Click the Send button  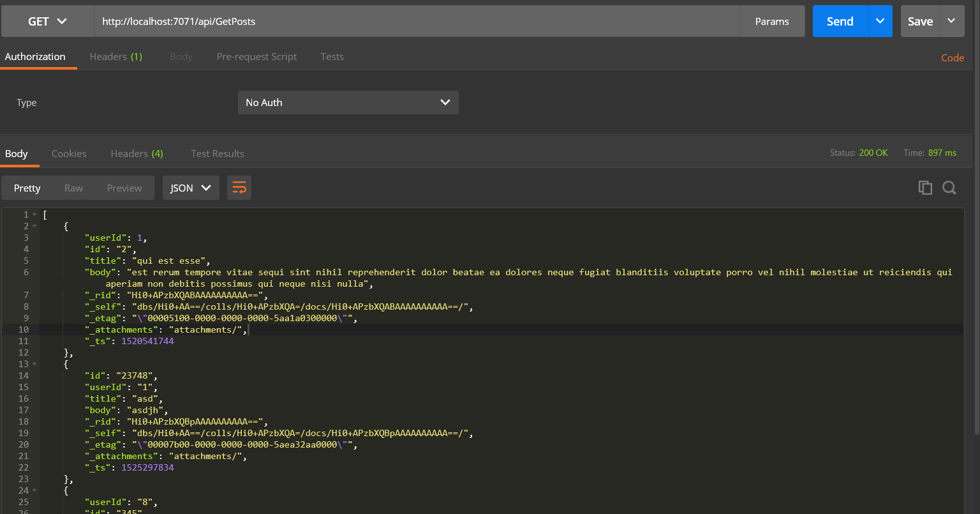pos(840,21)
